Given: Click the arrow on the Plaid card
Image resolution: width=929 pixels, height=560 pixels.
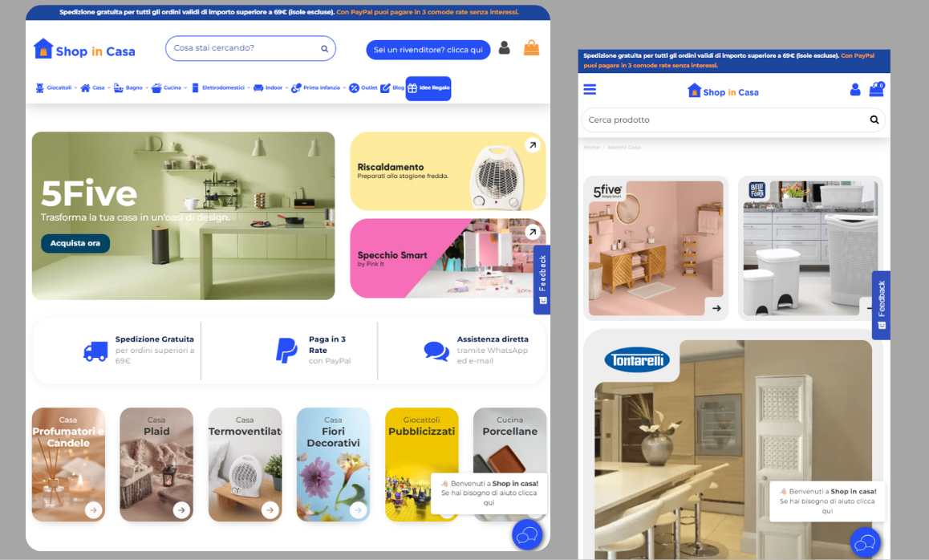Looking at the screenshot, I should click(181, 509).
